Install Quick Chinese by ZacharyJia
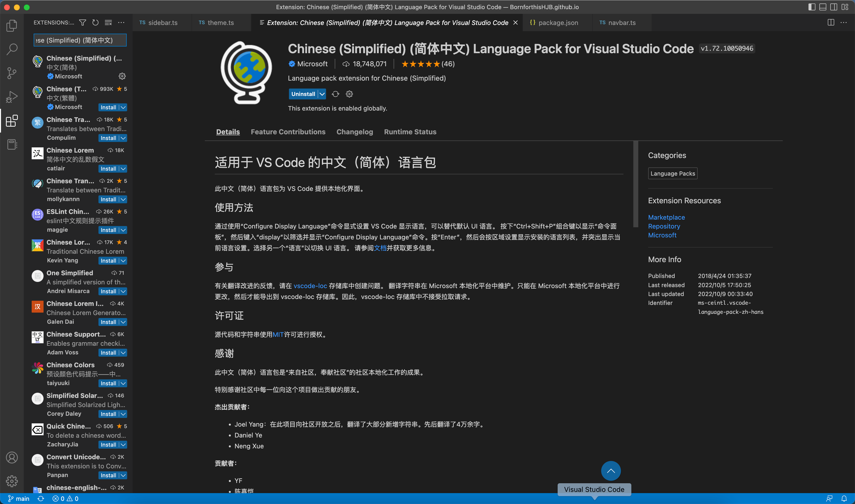This screenshot has width=855, height=504. 108,445
